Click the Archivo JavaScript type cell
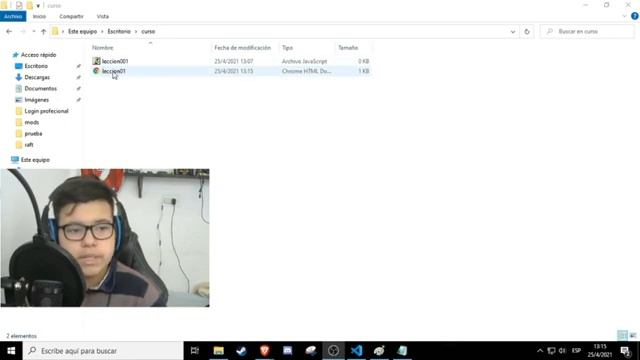The image size is (640, 360). point(304,61)
